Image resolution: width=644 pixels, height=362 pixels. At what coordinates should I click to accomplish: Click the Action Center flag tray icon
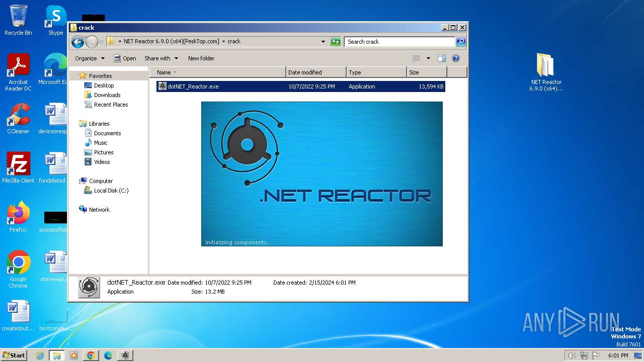[x=596, y=355]
